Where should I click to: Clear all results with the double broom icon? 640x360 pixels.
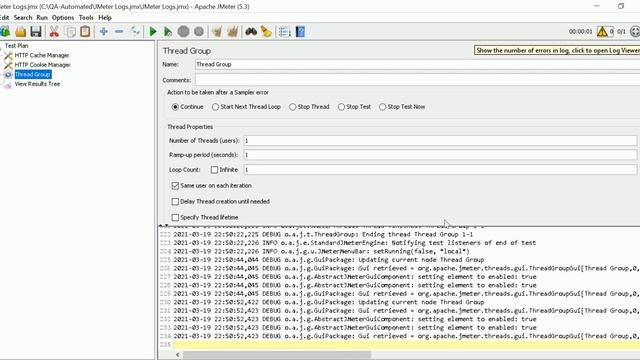[x=232, y=31]
